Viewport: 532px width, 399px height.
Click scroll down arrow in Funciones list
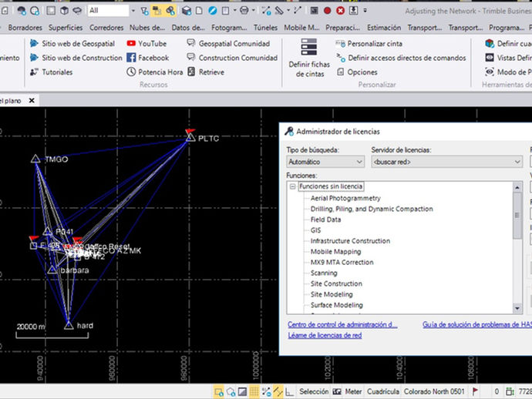[517, 308]
